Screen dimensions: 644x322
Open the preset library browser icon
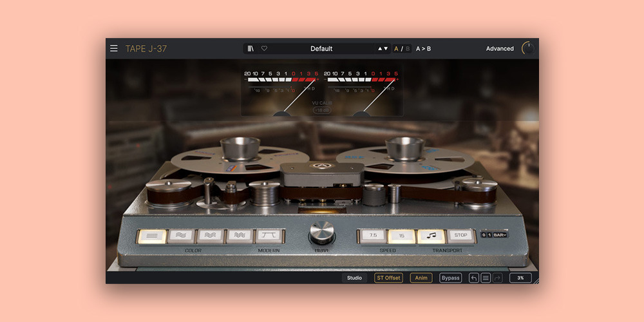point(251,48)
